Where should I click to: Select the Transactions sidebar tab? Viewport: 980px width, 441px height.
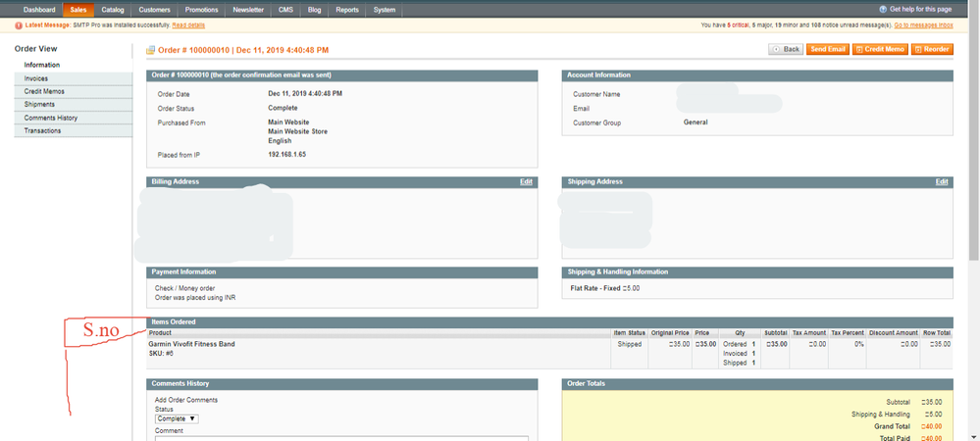point(42,130)
